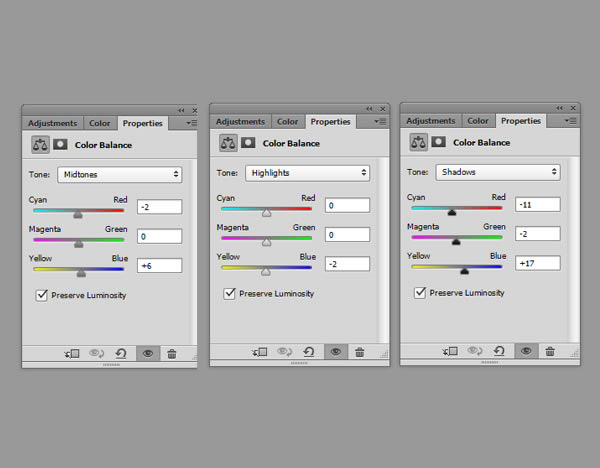Toggle layer visibility eye in Highlights panel
This screenshot has height=468, width=600.
coord(336,352)
